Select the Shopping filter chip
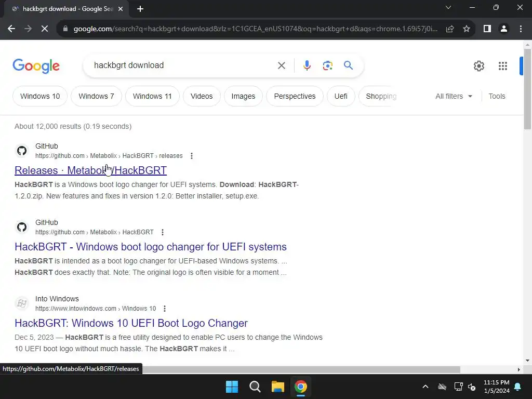The image size is (532, 399). point(378,96)
